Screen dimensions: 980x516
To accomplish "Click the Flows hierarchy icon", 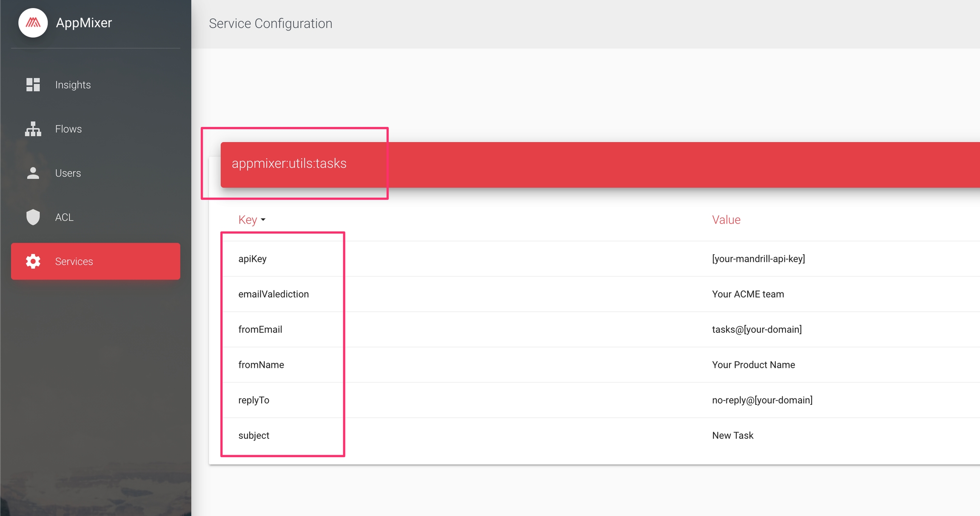I will 33,129.
